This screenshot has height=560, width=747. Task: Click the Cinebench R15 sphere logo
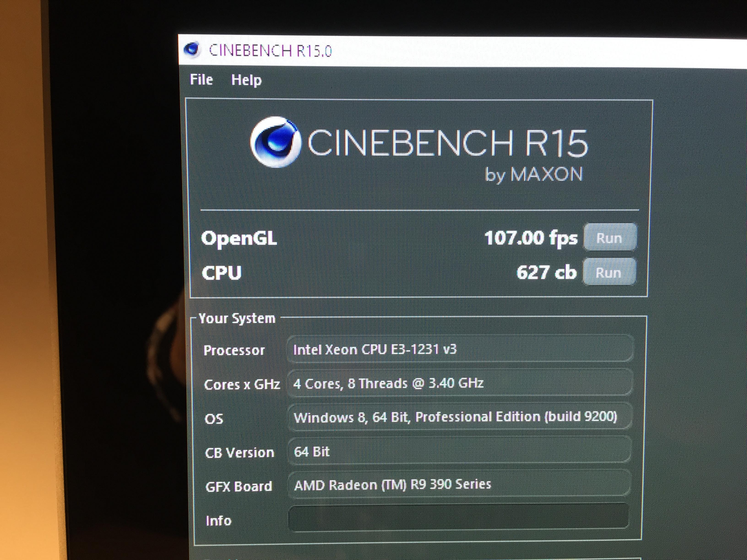[x=276, y=142]
